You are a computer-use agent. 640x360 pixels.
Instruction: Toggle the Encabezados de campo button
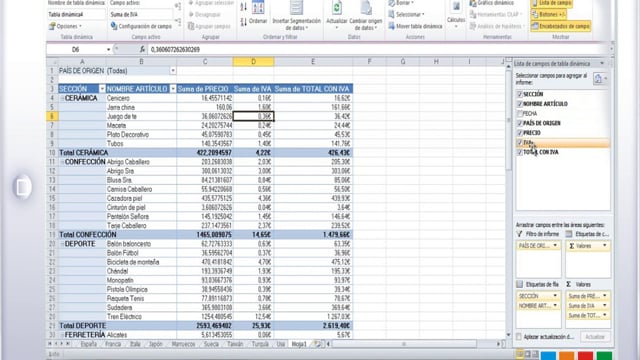coord(560,26)
